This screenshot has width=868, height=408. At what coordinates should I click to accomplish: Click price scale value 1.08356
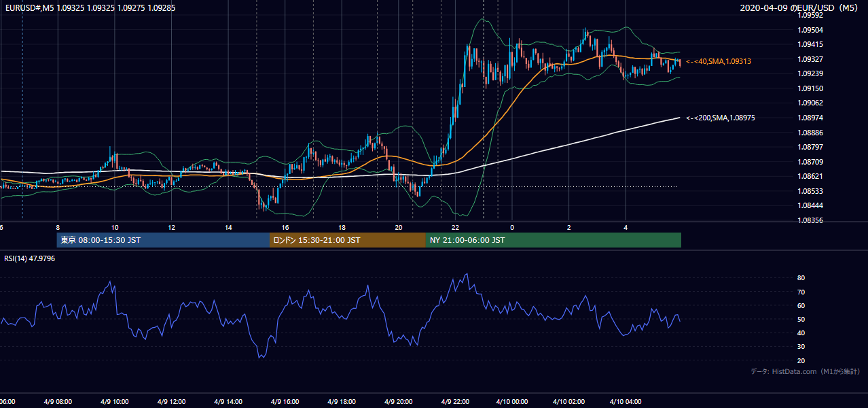(x=812, y=220)
